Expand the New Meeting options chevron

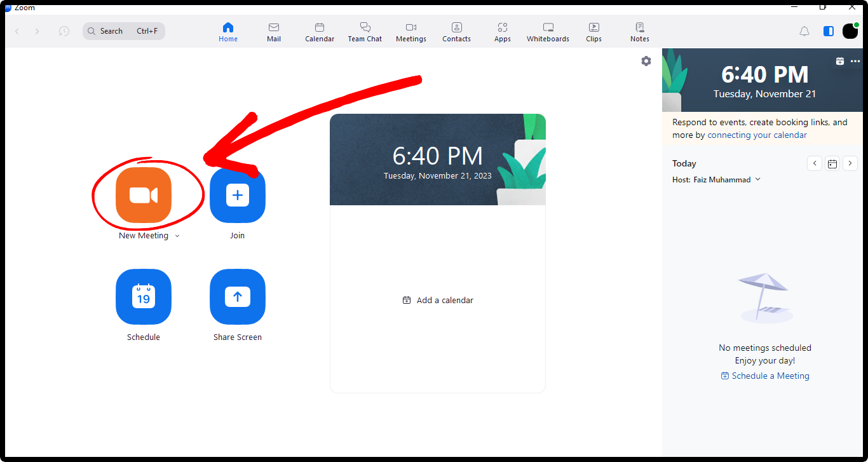(177, 236)
